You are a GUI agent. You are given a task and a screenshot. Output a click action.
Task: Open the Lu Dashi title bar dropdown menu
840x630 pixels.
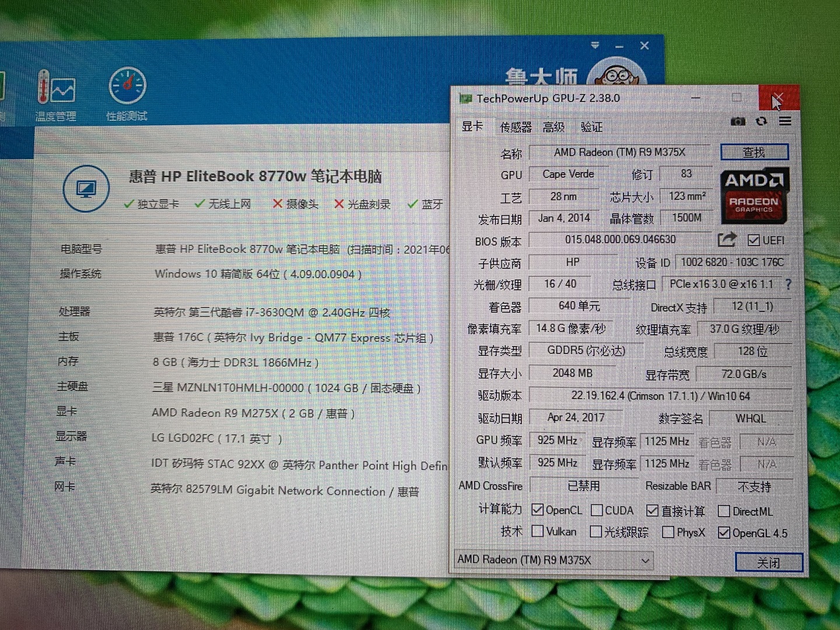(595, 45)
